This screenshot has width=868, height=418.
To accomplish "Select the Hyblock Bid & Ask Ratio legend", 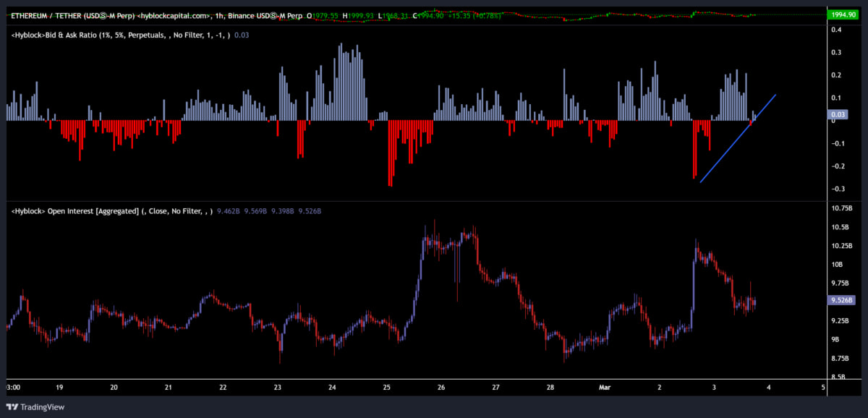I will [119, 35].
